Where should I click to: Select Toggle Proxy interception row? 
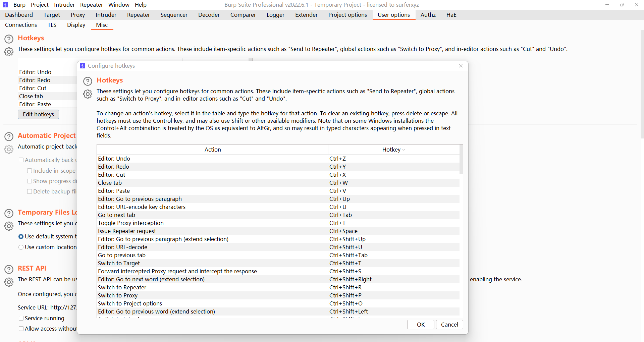(278, 223)
